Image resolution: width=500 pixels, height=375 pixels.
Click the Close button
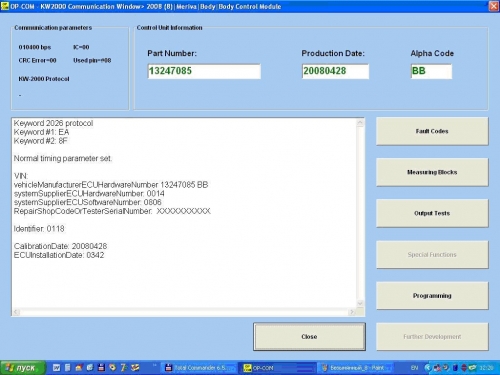tap(309, 337)
